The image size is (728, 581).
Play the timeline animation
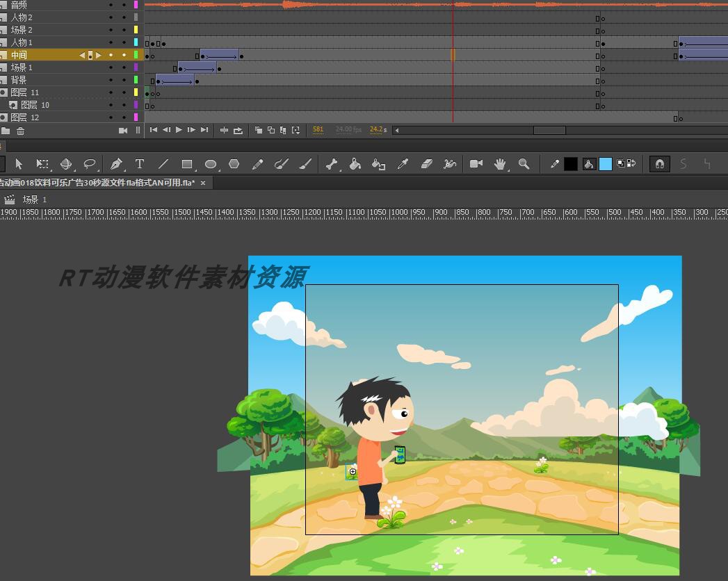pos(179,130)
